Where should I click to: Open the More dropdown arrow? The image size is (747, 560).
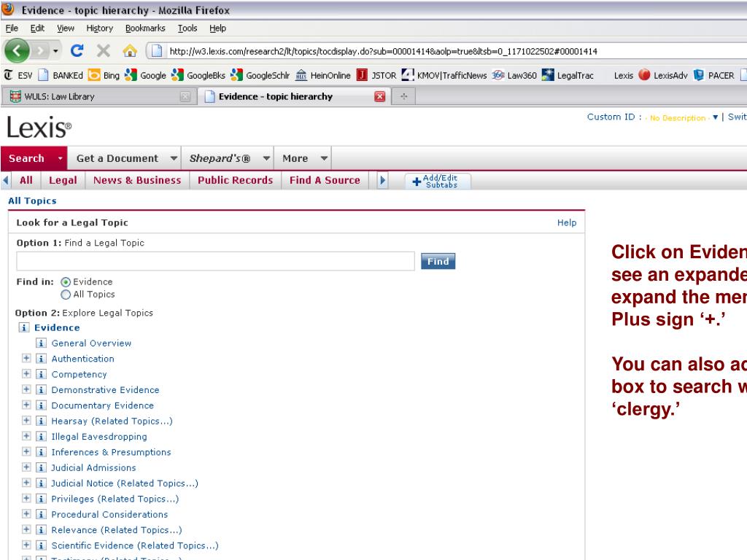pyautogui.click(x=324, y=158)
